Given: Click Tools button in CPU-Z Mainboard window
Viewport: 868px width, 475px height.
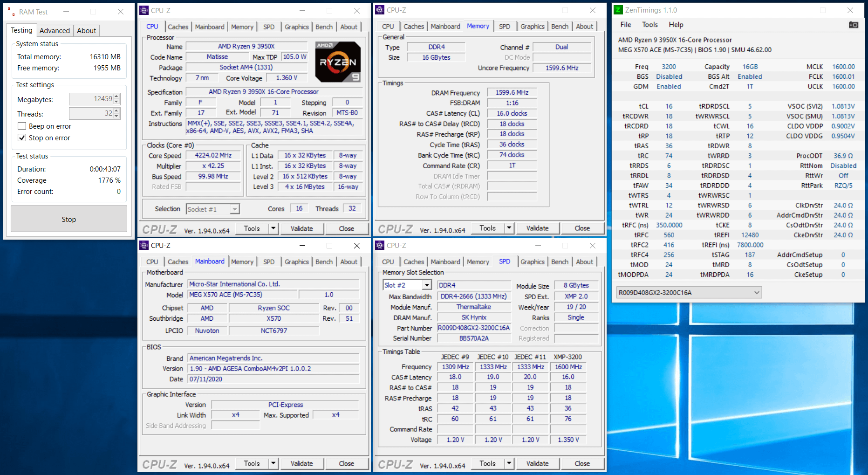Looking at the screenshot, I should [x=252, y=463].
